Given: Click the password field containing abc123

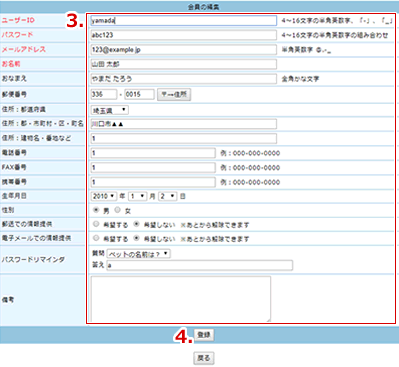Looking at the screenshot, I should pos(183,35).
